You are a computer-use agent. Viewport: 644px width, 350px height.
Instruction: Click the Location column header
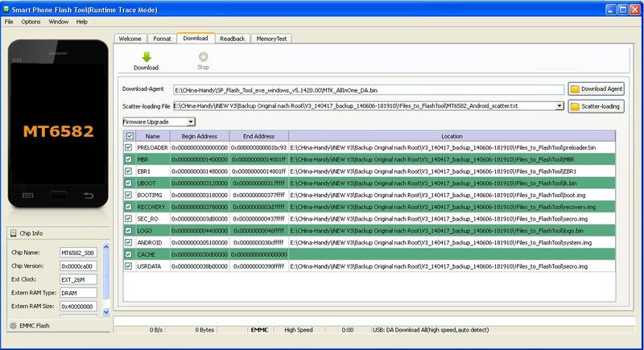452,136
